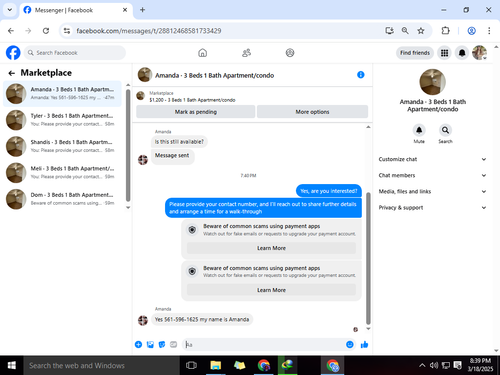
Task: Open the notifications bell in header
Action: pyautogui.click(x=462, y=53)
